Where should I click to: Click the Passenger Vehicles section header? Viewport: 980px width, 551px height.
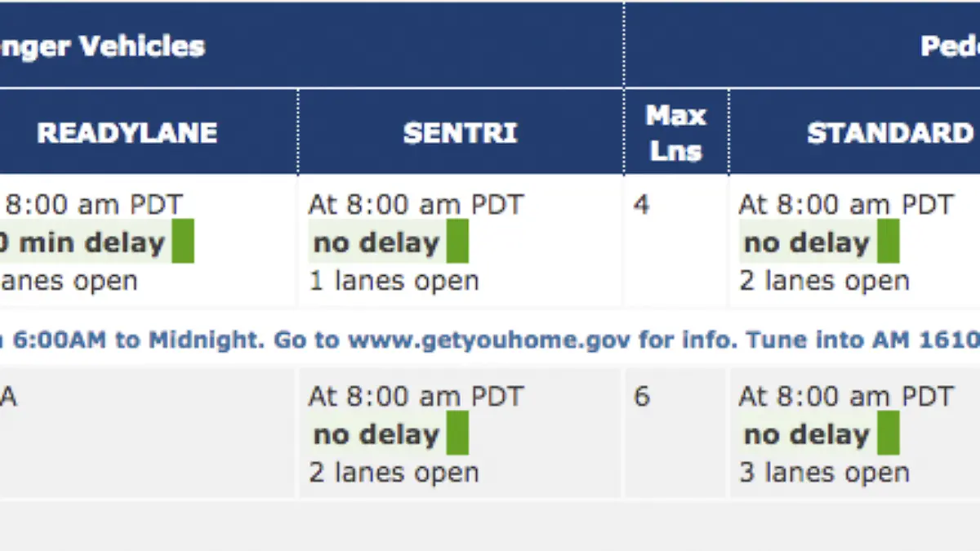(102, 46)
